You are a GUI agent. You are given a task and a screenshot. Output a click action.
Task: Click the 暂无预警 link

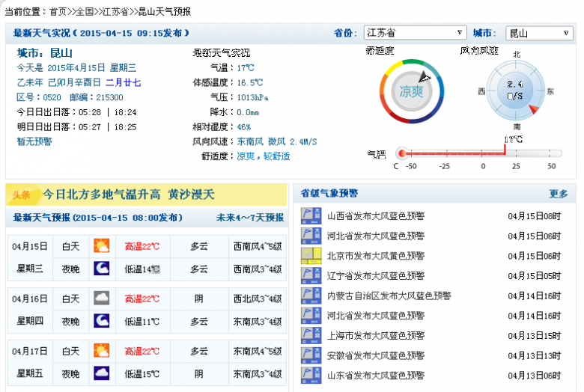(34, 141)
